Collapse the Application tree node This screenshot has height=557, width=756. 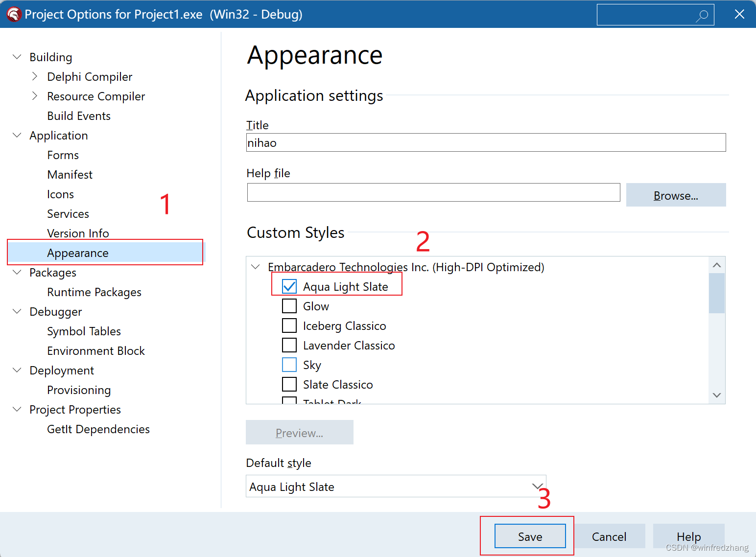click(17, 135)
